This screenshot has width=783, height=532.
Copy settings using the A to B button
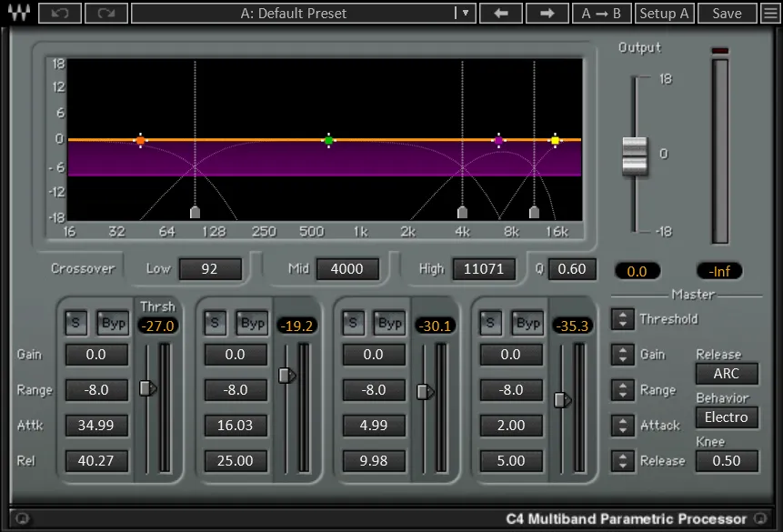[x=602, y=13]
